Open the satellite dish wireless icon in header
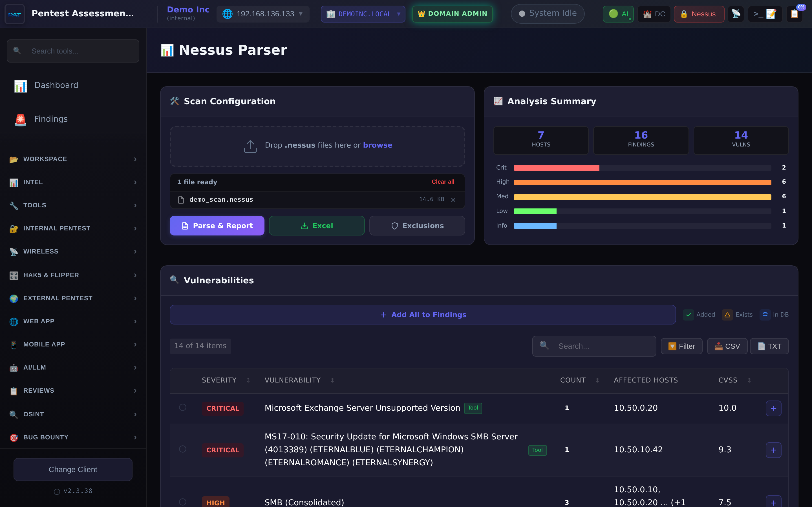This screenshot has width=812, height=507. 736,14
